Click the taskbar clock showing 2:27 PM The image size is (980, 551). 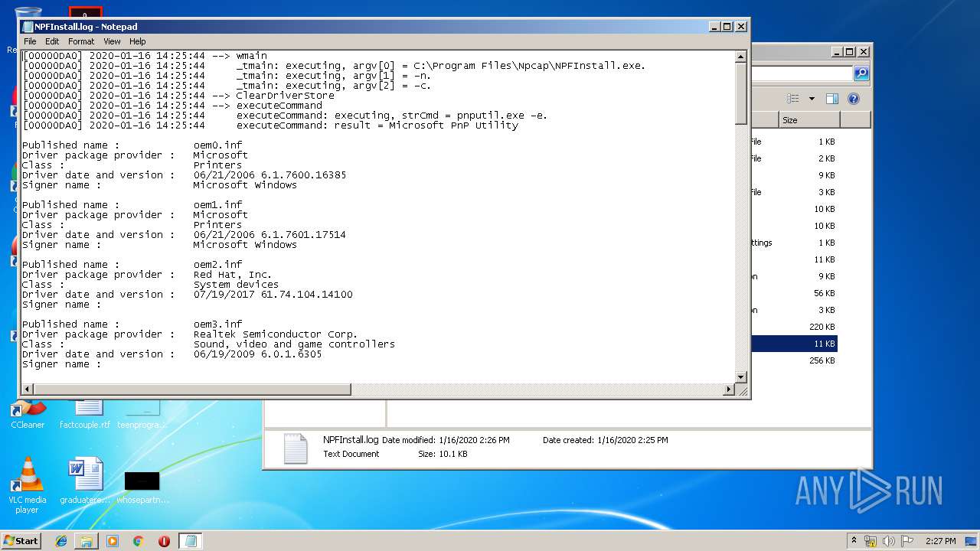click(x=940, y=540)
